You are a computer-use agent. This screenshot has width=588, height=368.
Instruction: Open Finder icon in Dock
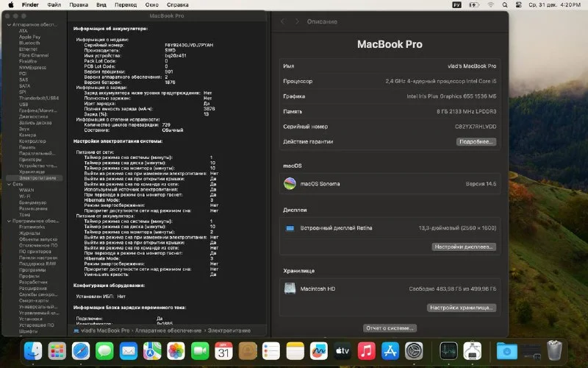point(33,352)
